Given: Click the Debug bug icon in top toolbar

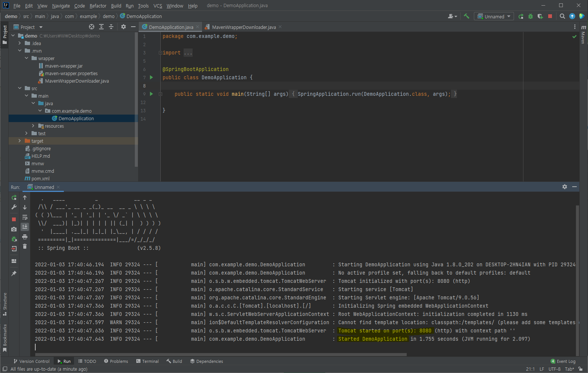Looking at the screenshot, I should point(531,16).
